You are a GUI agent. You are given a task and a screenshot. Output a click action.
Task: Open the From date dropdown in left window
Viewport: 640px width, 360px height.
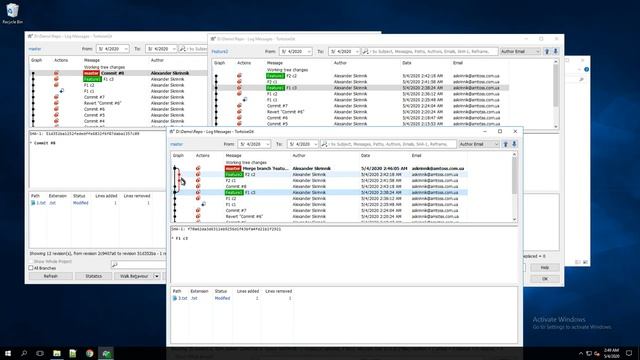pyautogui.click(x=126, y=49)
